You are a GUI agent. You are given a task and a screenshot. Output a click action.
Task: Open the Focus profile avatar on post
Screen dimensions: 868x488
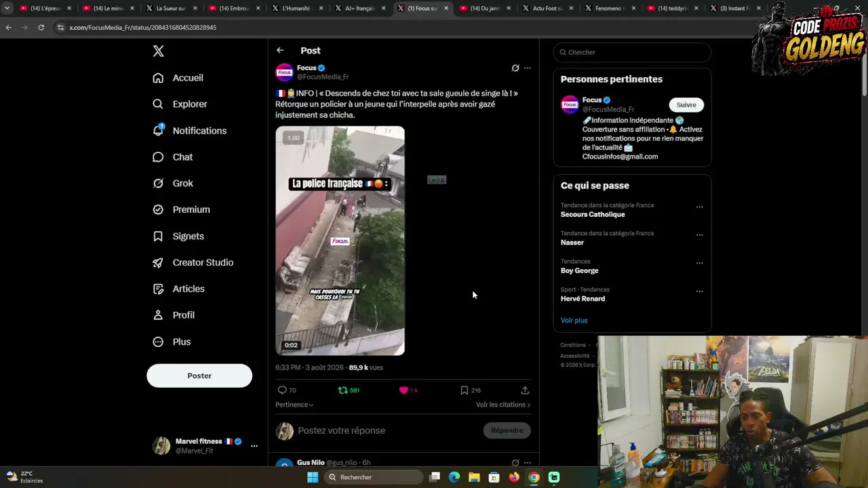284,73
